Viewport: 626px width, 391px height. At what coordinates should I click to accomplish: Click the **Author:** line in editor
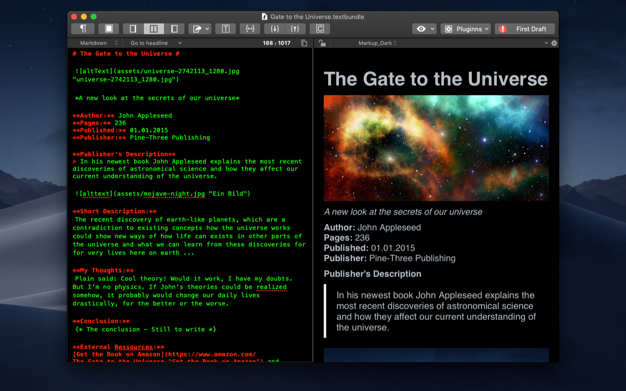click(122, 115)
